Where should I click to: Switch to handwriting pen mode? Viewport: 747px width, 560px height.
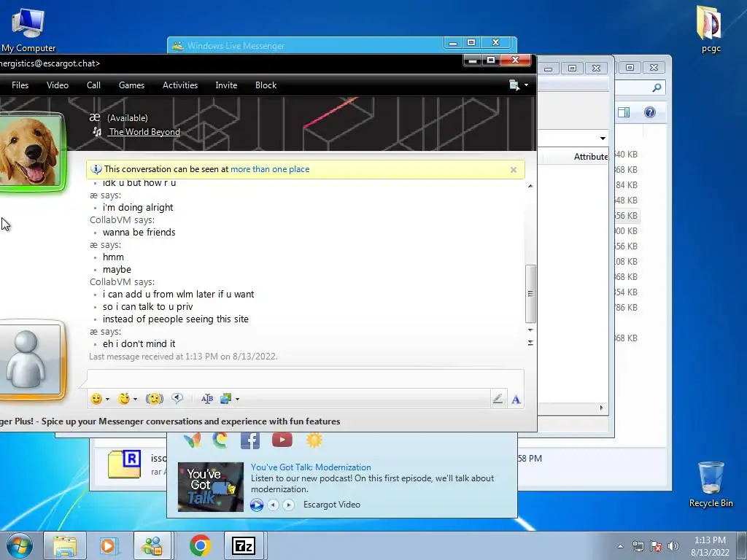coord(498,399)
